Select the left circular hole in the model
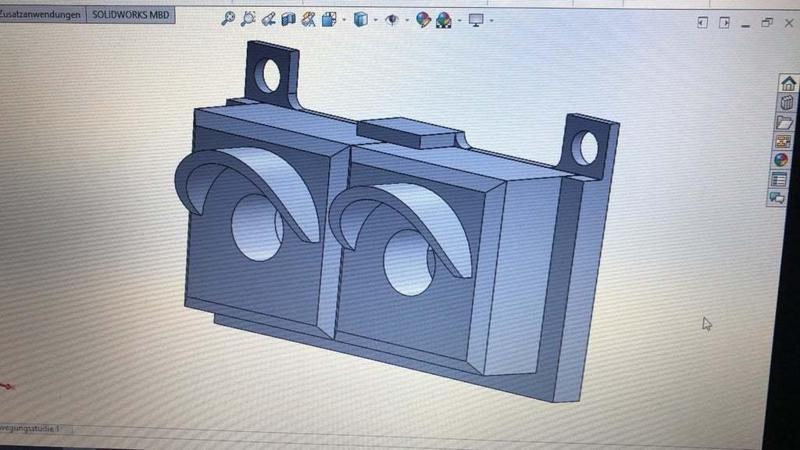Viewport: 800px width, 450px height. pyautogui.click(x=257, y=228)
